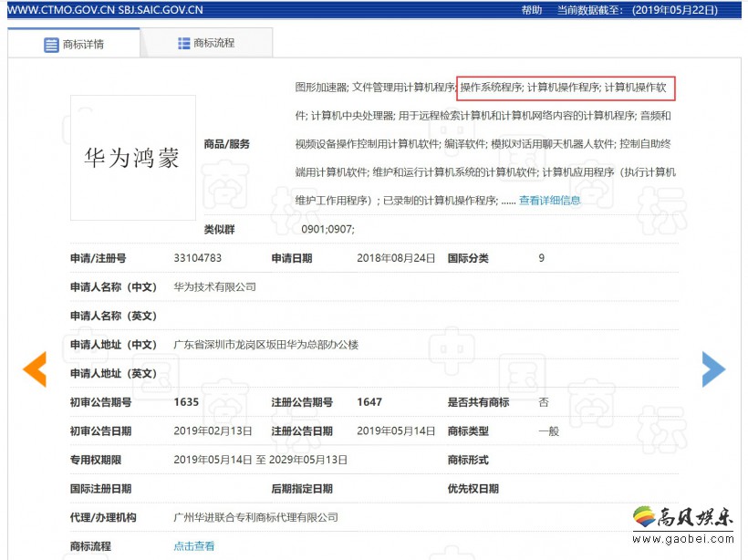Click 点击查看 next to 商标流程
The width and height of the screenshot is (748, 560).
click(194, 545)
